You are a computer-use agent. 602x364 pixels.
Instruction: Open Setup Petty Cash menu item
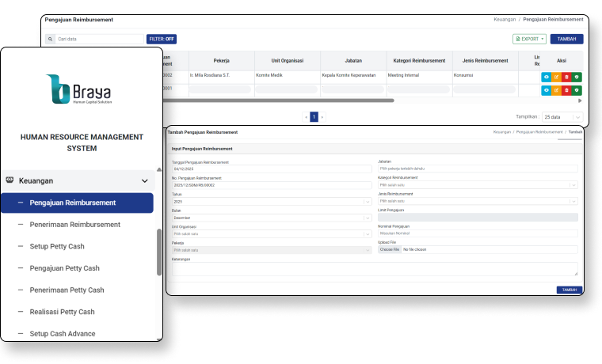(x=56, y=246)
